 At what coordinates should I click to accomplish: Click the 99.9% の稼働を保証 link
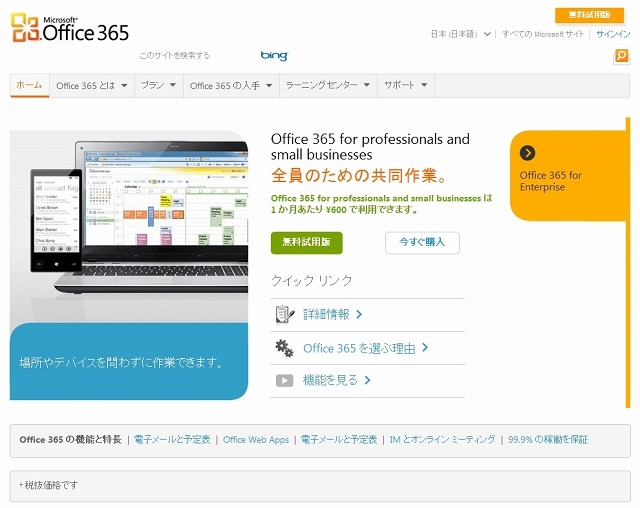[548, 439]
